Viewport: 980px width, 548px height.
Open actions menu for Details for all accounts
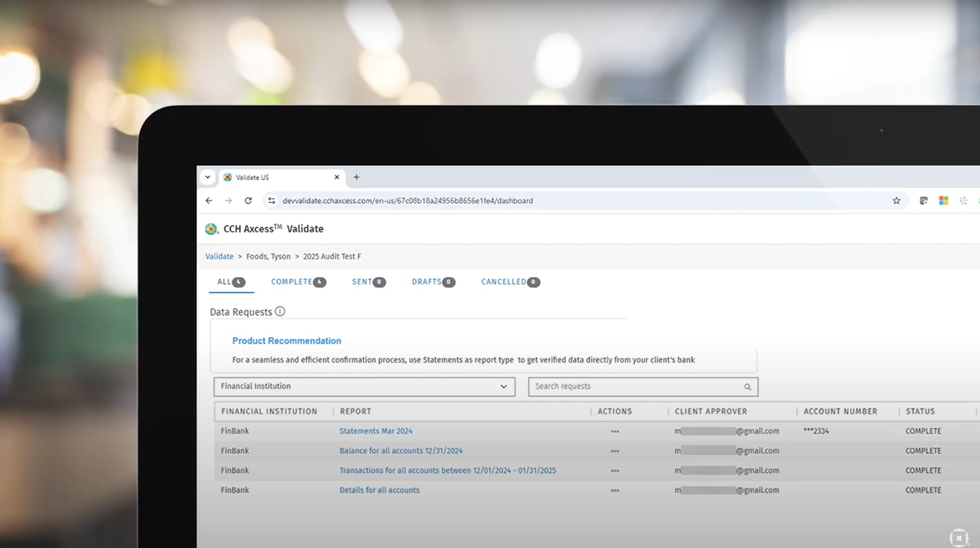point(614,490)
